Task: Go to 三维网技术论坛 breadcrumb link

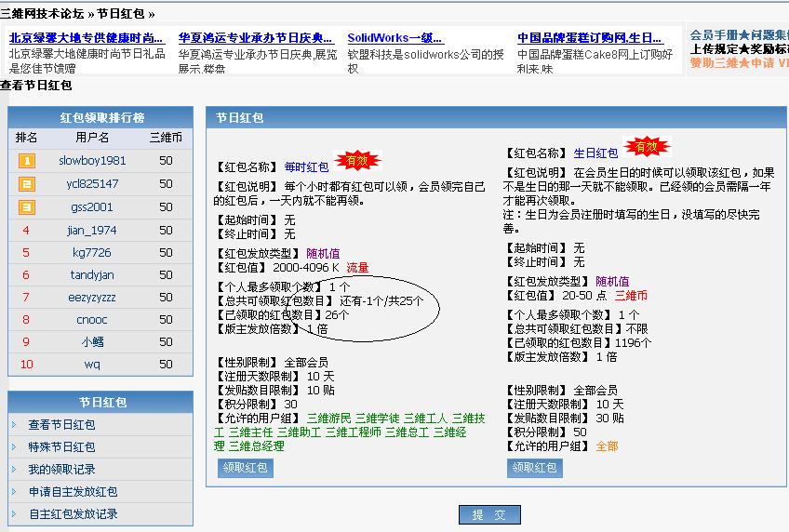Action: (x=42, y=14)
